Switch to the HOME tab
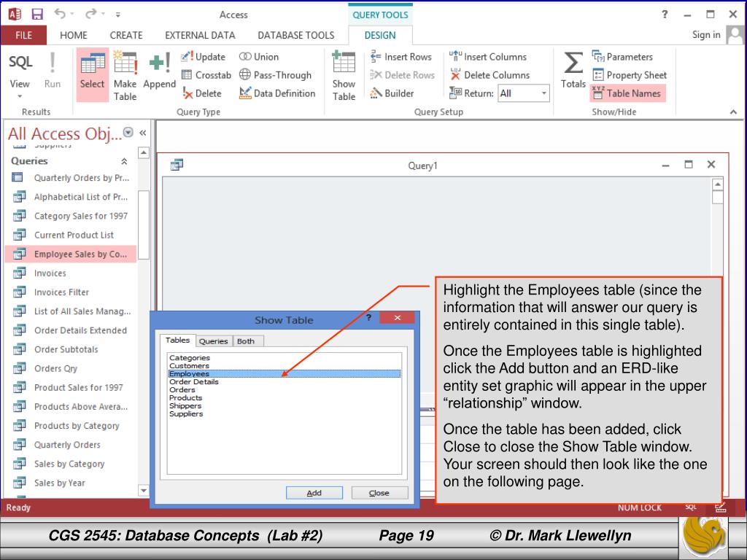Screen dimensions: 747x560 pyautogui.click(x=74, y=35)
